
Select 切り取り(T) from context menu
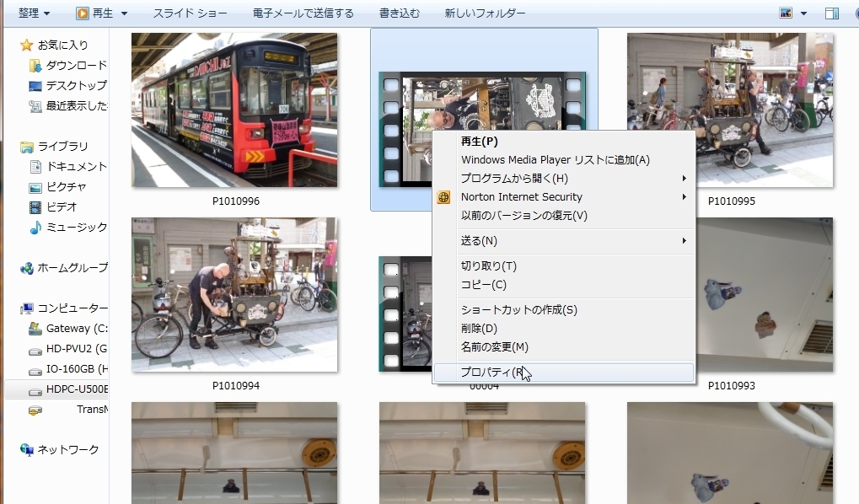click(564, 266)
